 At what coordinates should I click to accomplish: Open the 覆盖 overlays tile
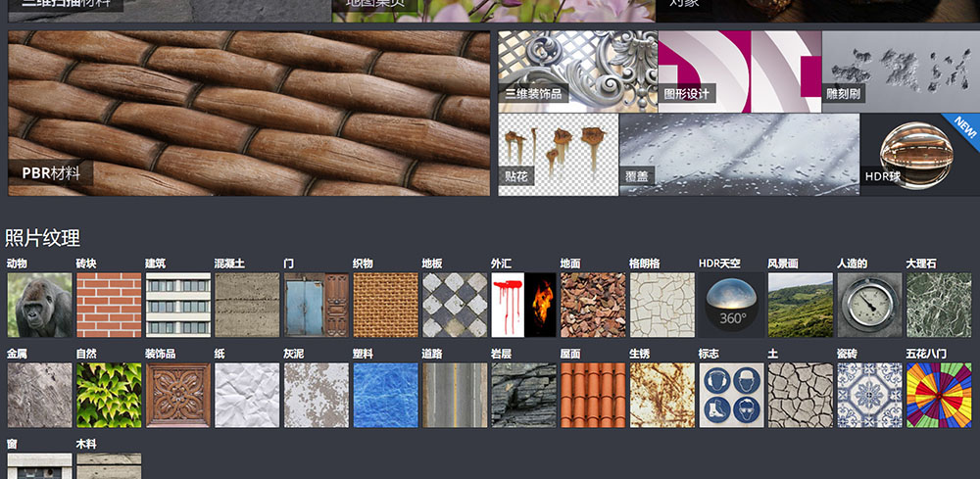pos(739,154)
